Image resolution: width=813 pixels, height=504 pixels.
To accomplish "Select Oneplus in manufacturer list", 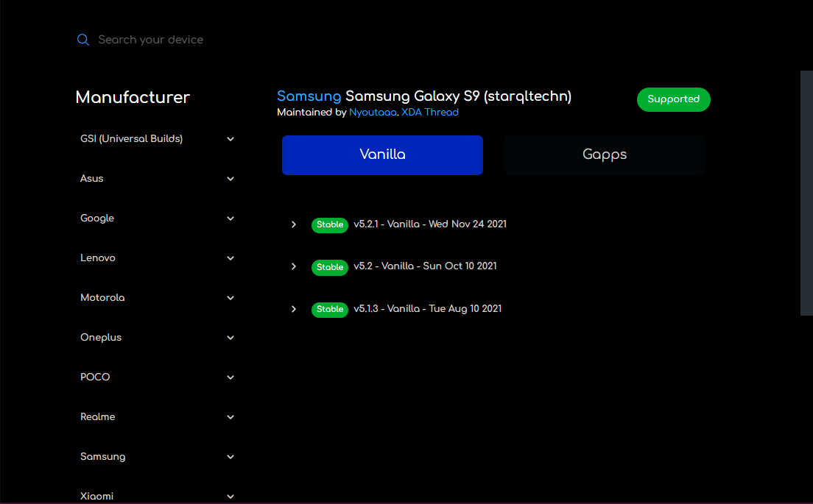I will click(x=101, y=337).
